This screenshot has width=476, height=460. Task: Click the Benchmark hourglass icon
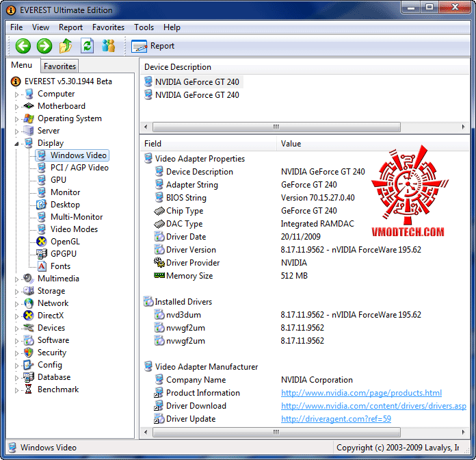(x=29, y=389)
